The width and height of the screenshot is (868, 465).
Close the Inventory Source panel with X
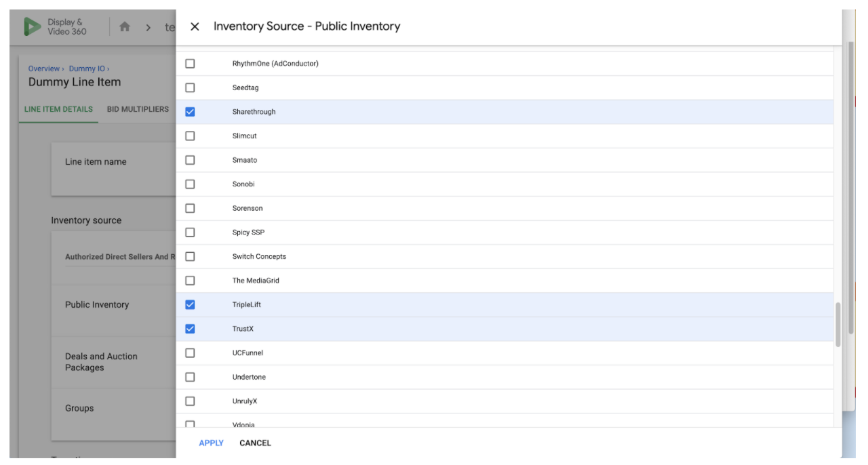point(195,26)
